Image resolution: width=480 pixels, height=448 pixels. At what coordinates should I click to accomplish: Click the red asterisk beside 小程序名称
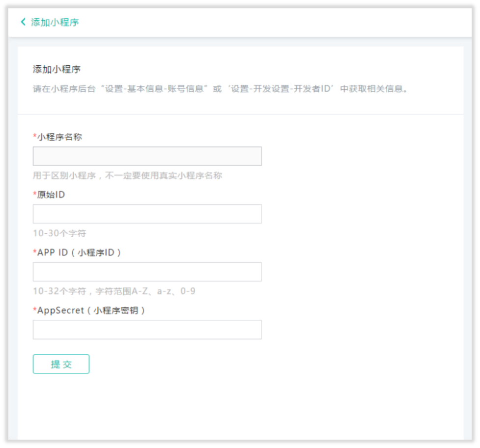click(x=35, y=137)
